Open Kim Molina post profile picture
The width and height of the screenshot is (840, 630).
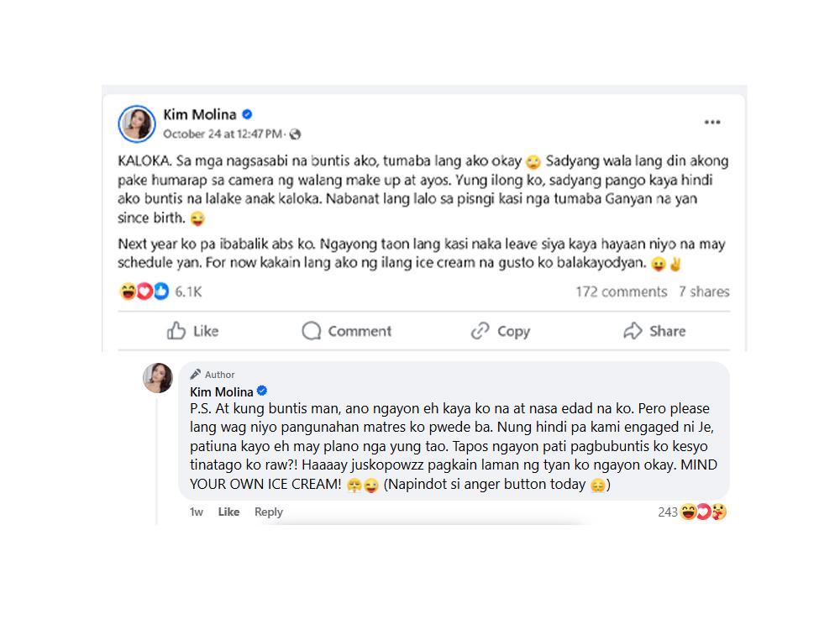click(137, 123)
